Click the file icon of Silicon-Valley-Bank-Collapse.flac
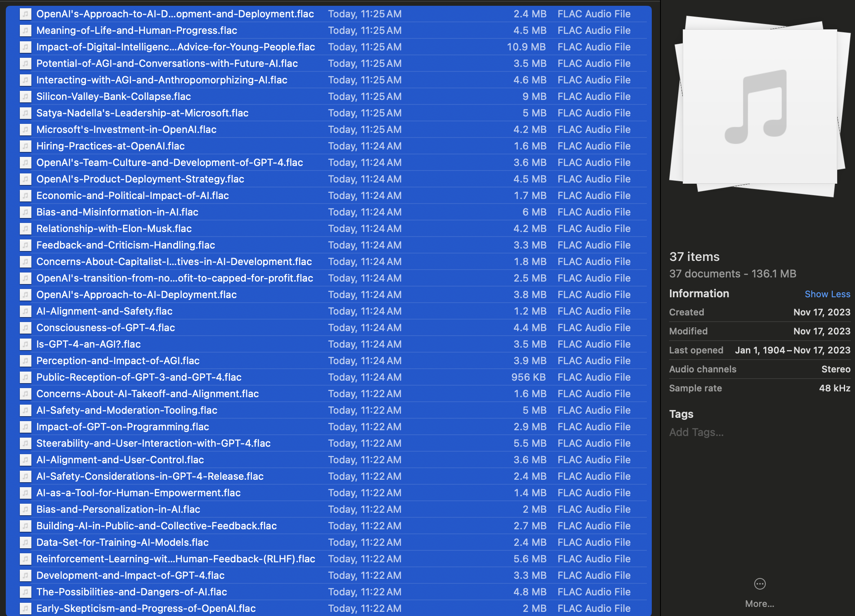855x616 pixels. click(26, 97)
